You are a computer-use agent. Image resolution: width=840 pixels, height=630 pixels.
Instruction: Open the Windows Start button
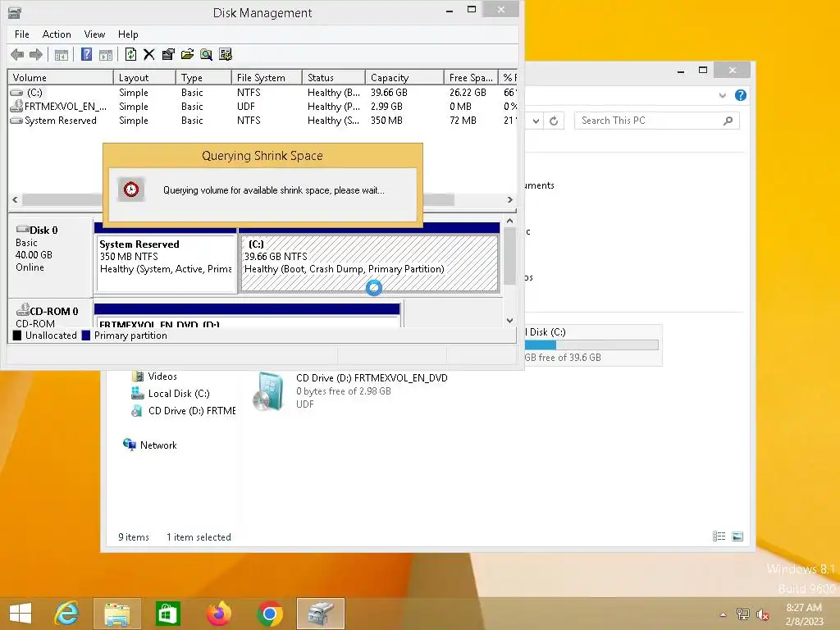[x=21, y=614]
